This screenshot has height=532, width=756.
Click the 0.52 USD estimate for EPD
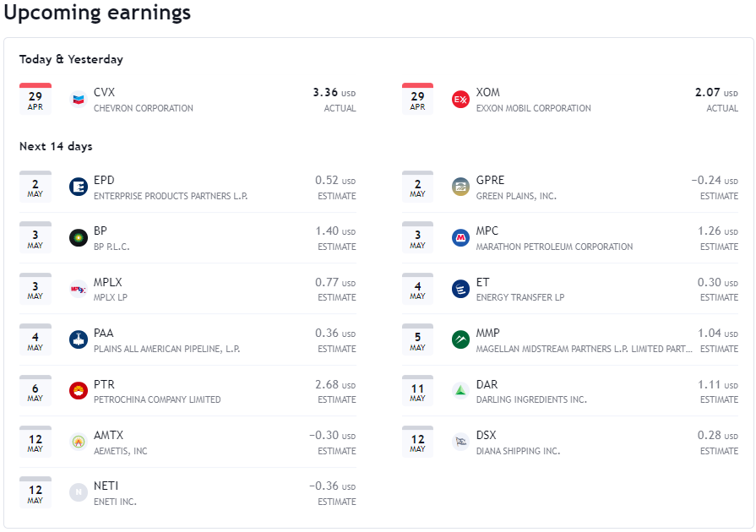click(335, 180)
